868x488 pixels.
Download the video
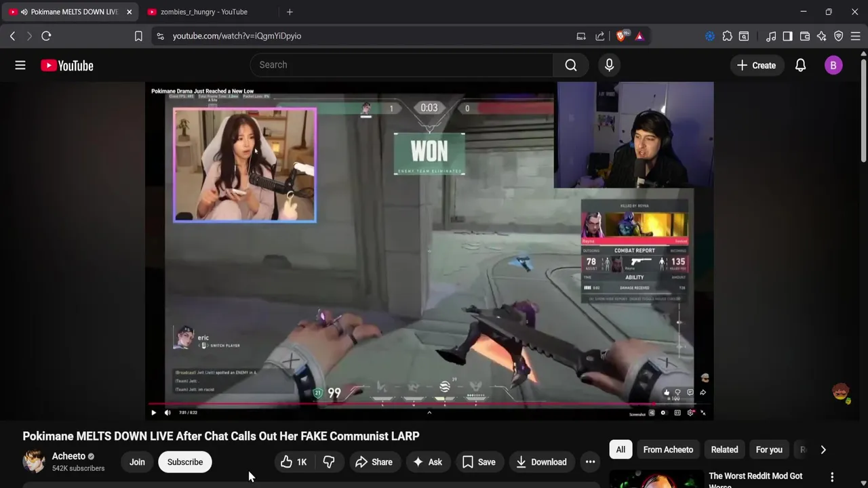(541, 462)
